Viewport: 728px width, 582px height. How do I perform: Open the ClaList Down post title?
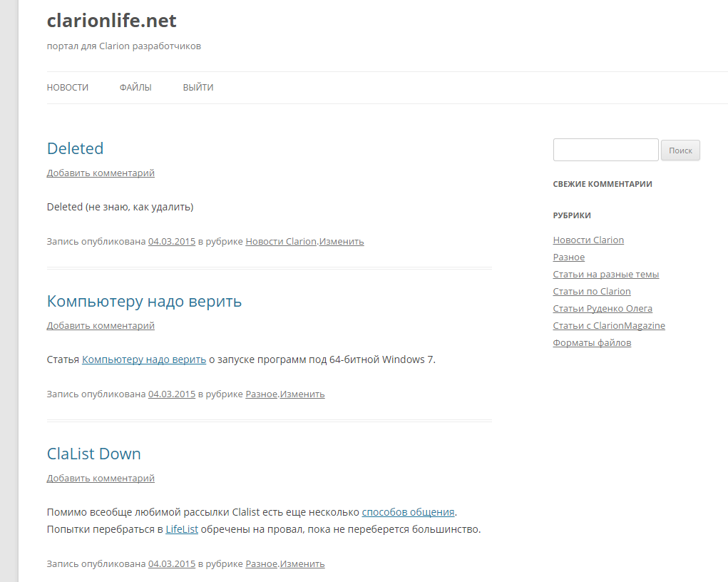[93, 454]
